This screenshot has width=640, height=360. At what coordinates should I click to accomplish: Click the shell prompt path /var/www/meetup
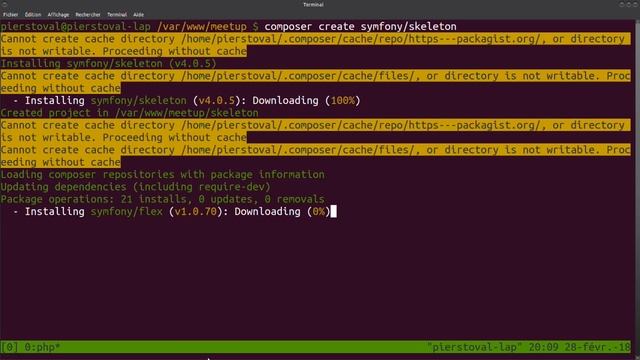pyautogui.click(x=202, y=27)
